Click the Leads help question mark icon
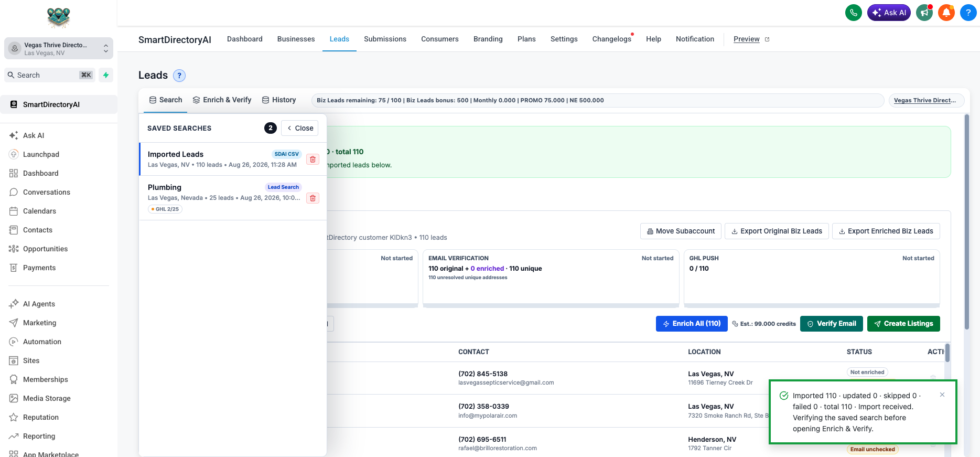 click(x=179, y=76)
